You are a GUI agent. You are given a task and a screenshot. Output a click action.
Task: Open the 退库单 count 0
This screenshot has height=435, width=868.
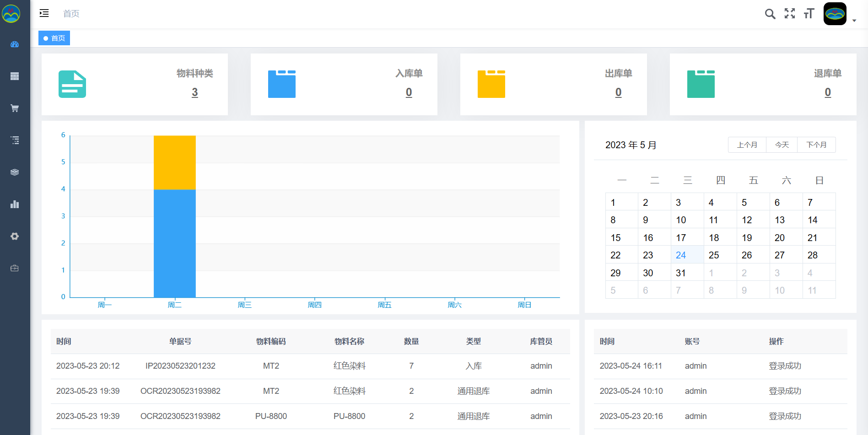point(828,92)
